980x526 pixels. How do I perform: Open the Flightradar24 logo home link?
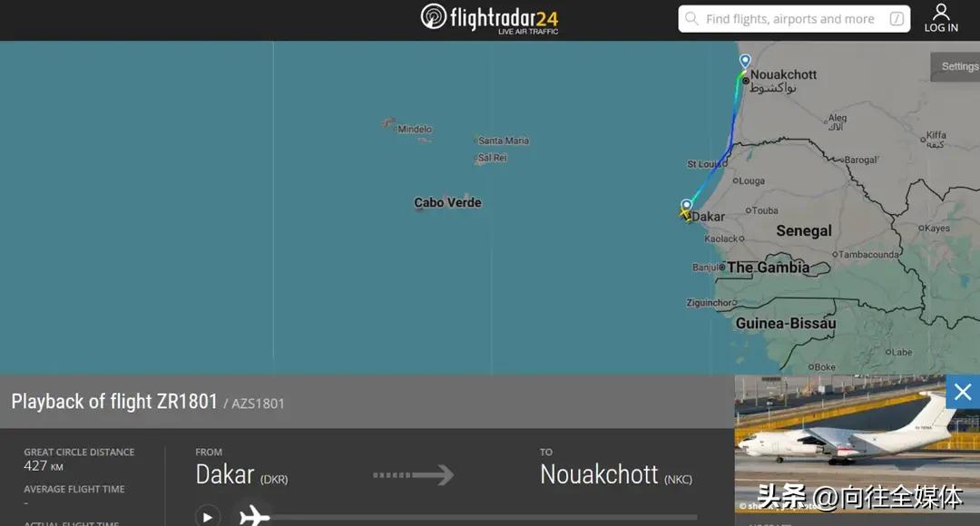click(x=489, y=19)
